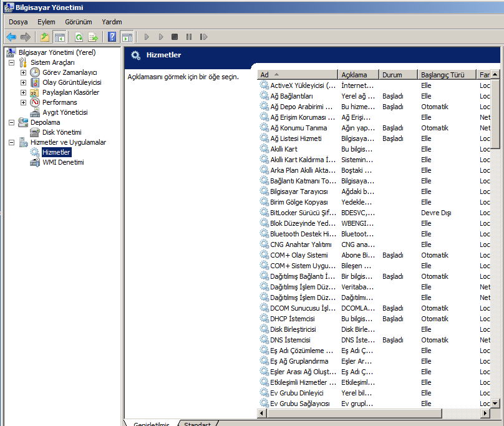Click the Up one level folder icon

[45, 37]
